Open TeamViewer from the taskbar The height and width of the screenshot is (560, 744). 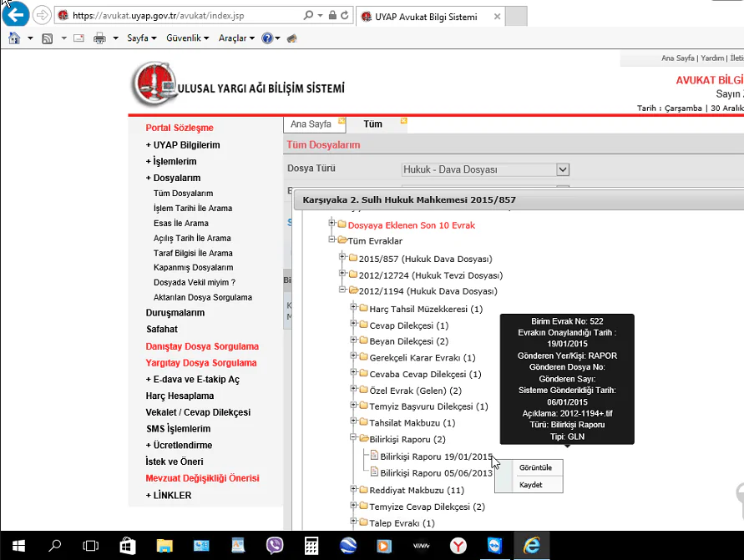(494, 546)
